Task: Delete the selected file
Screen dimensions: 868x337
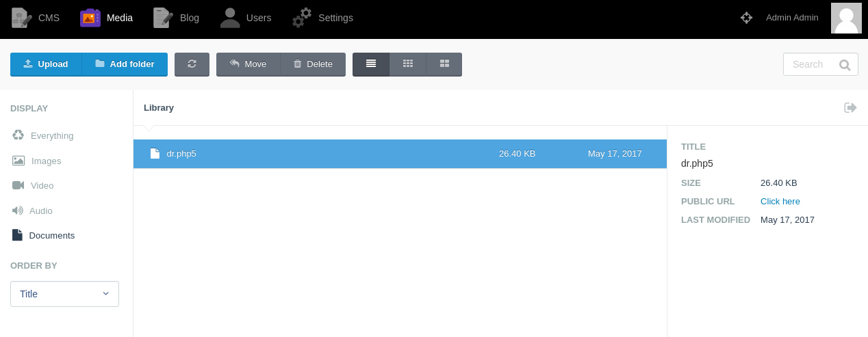Action: pos(313,64)
